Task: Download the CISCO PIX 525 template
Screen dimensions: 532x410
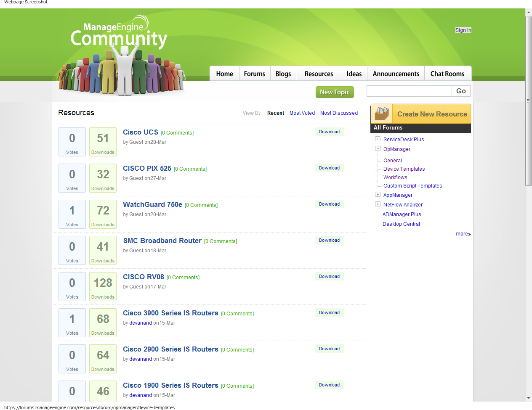Action: pos(329,168)
